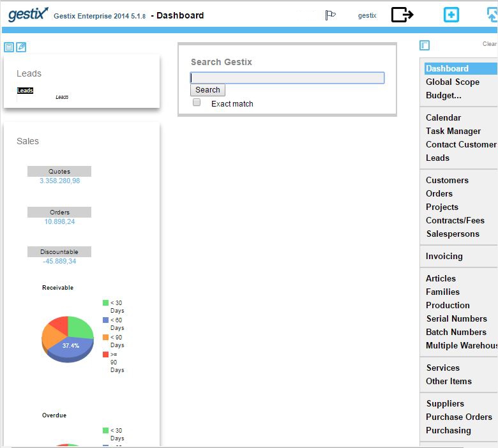Open Families menu item

coord(442,292)
